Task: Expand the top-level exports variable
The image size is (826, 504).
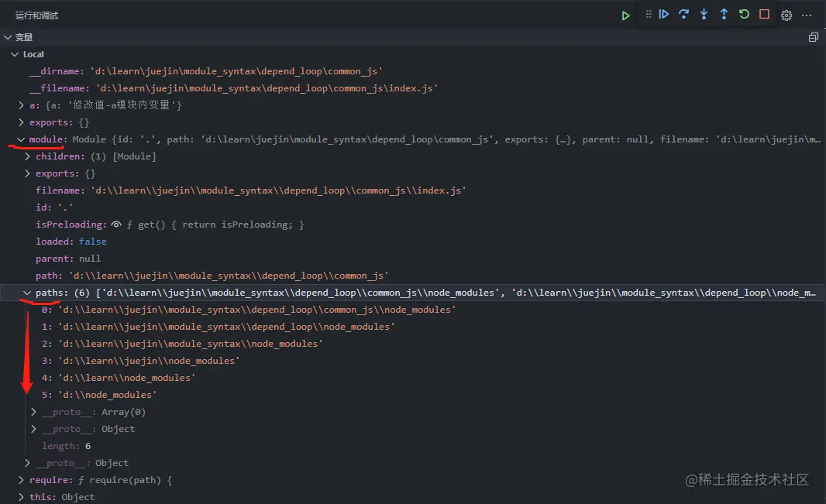Action: point(21,122)
